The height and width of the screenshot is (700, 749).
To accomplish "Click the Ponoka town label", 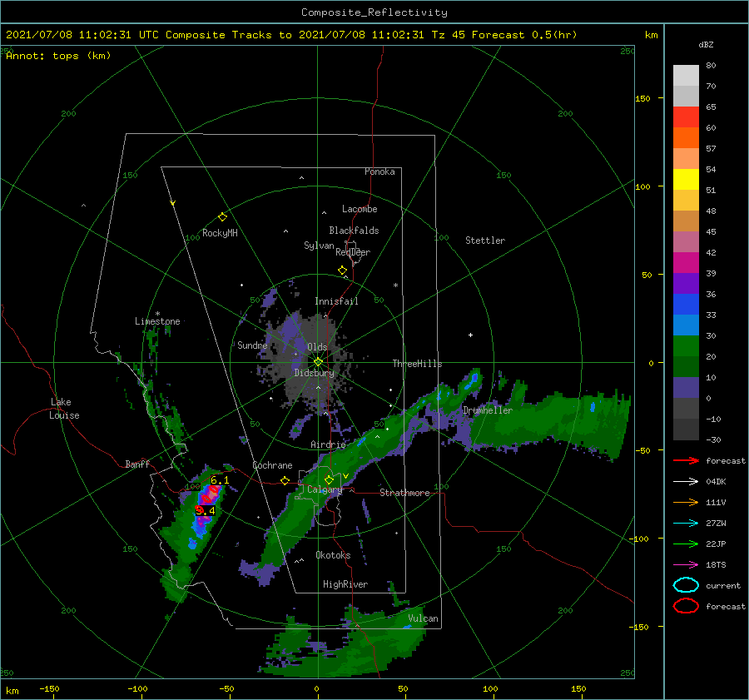I will point(379,171).
